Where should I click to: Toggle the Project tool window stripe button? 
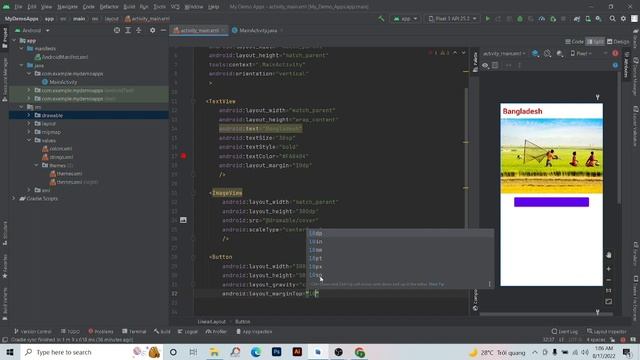(5, 38)
